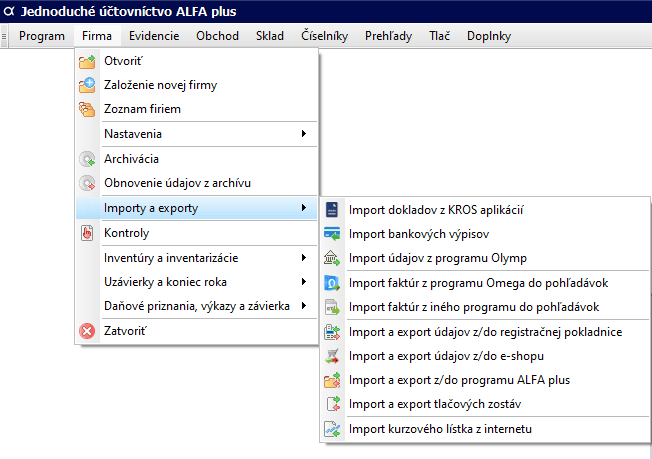Click the bank card icon for bank statements
652x459 pixels.
click(x=332, y=234)
